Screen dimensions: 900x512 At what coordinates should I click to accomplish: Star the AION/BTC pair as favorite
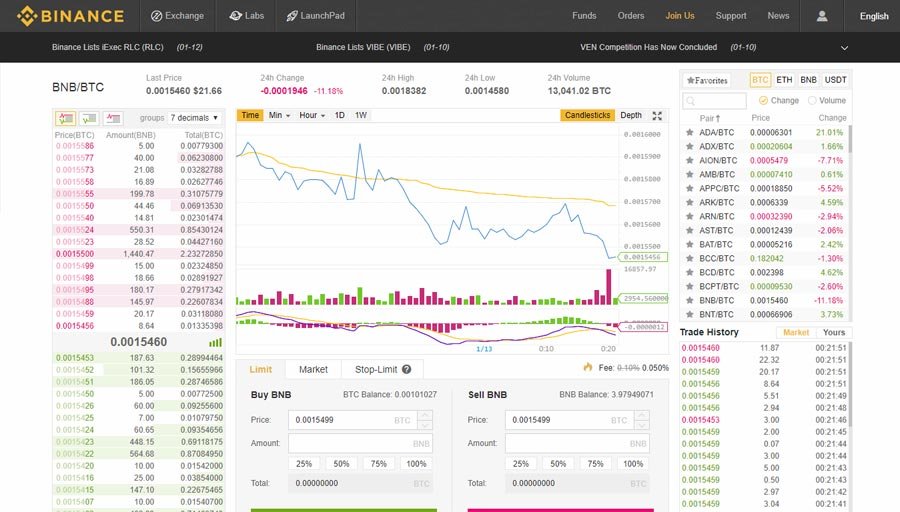[689, 160]
